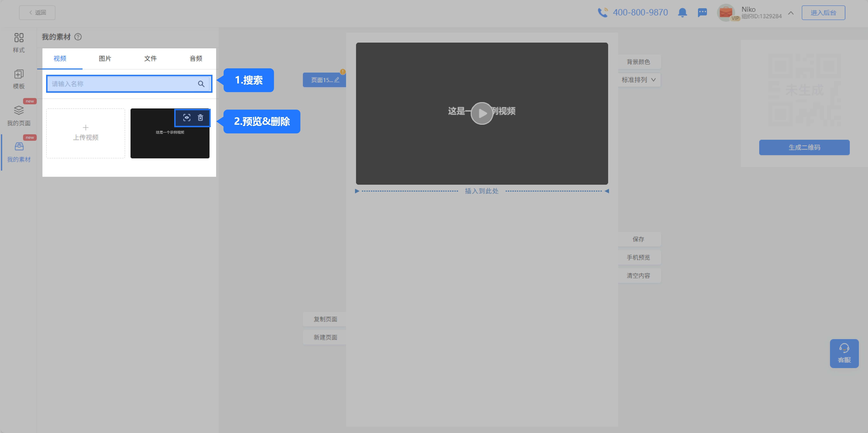Click the pencil edit icon on 页面15 tab
Screen dimensions: 868x433
[337, 80]
